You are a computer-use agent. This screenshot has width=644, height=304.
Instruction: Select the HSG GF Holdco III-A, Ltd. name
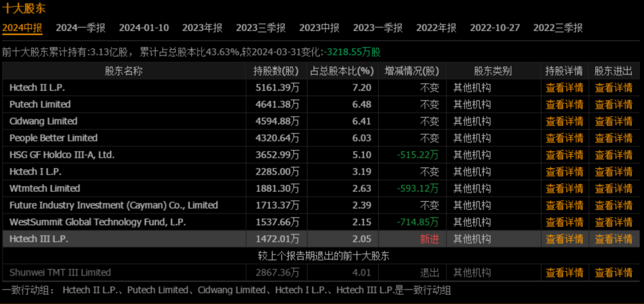[62, 155]
